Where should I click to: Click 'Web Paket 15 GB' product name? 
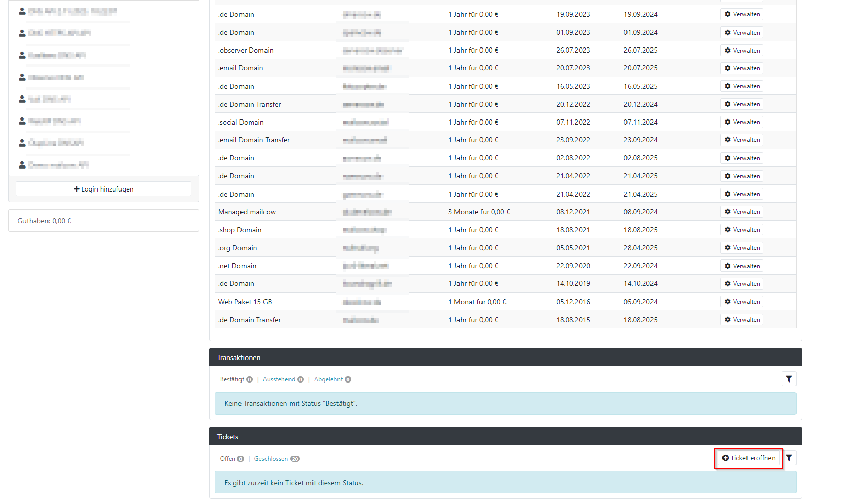point(245,302)
